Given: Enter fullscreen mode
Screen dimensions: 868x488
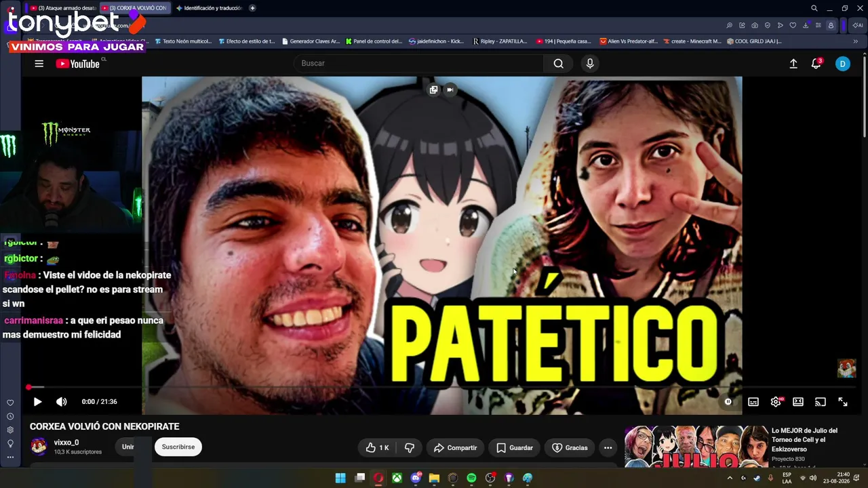Looking at the screenshot, I should coord(843,402).
